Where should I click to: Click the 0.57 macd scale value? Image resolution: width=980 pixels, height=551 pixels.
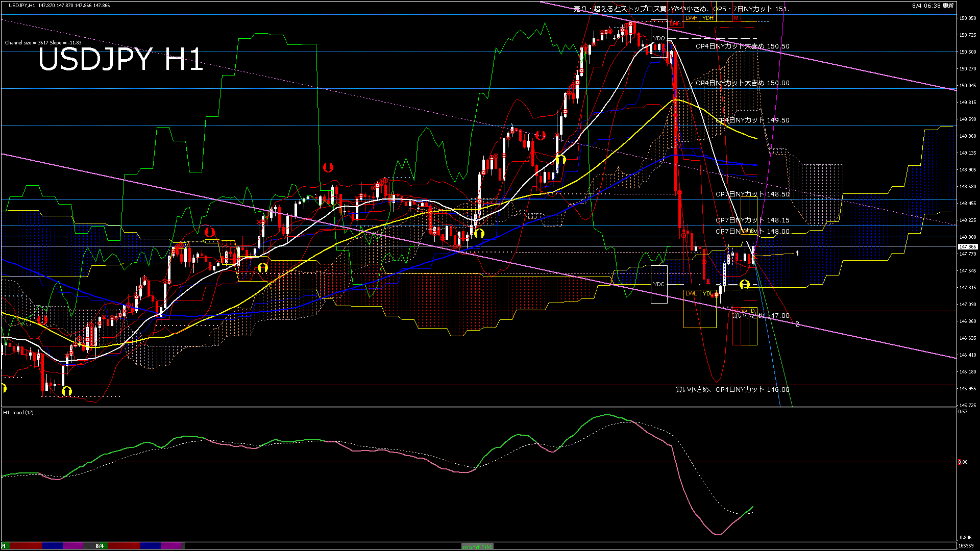963,412
